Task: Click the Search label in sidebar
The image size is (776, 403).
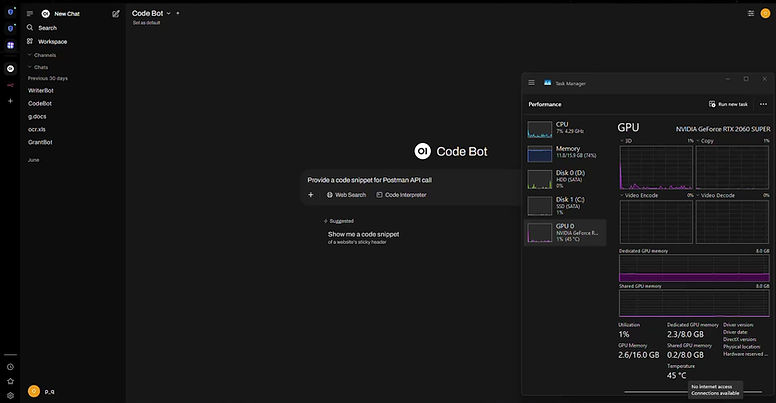Action: (48, 28)
